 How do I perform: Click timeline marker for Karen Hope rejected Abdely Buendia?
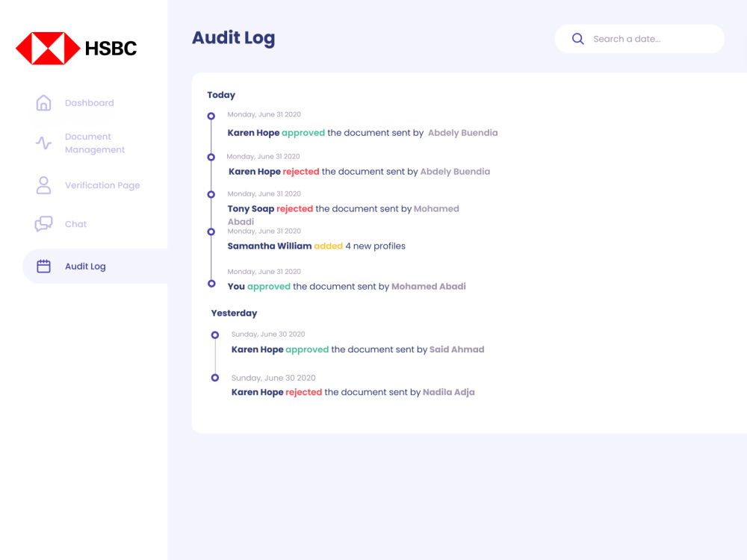[x=211, y=157]
